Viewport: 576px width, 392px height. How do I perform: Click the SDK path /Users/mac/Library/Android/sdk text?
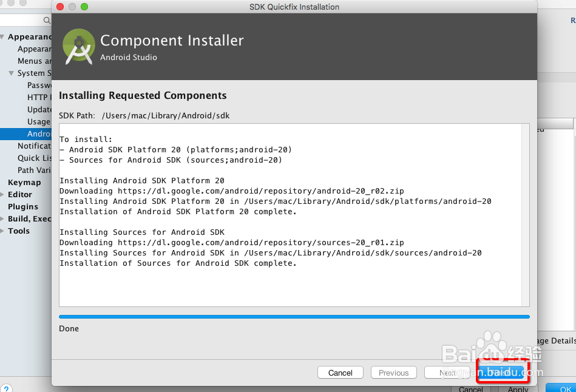tap(165, 116)
